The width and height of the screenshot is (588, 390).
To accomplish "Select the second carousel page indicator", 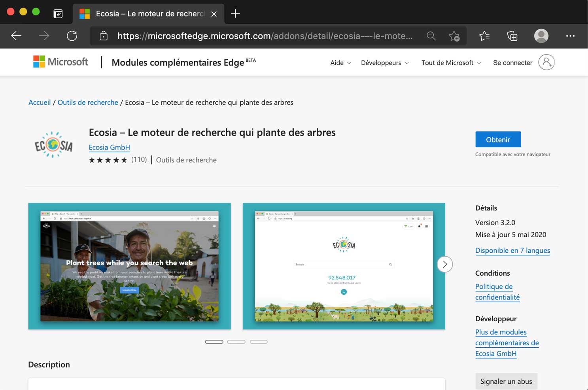I will coord(236,342).
